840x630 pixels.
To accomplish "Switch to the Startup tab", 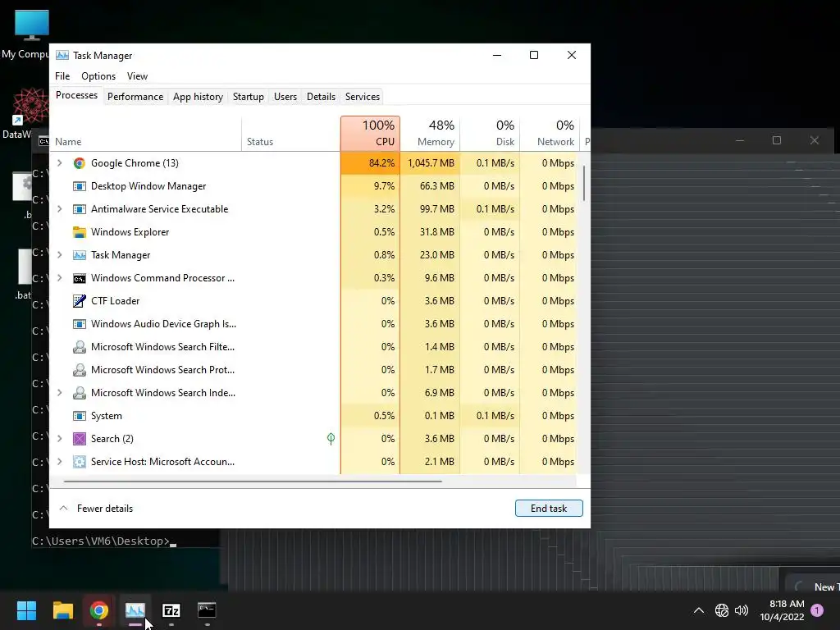I will (x=248, y=97).
